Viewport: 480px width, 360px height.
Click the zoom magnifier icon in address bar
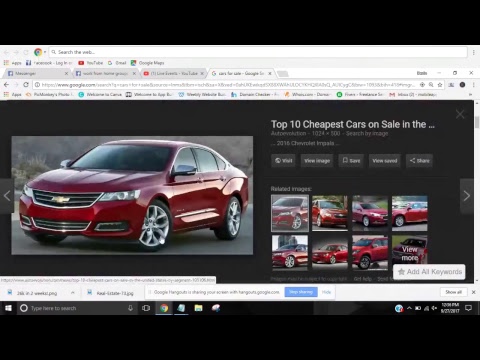coord(431,85)
